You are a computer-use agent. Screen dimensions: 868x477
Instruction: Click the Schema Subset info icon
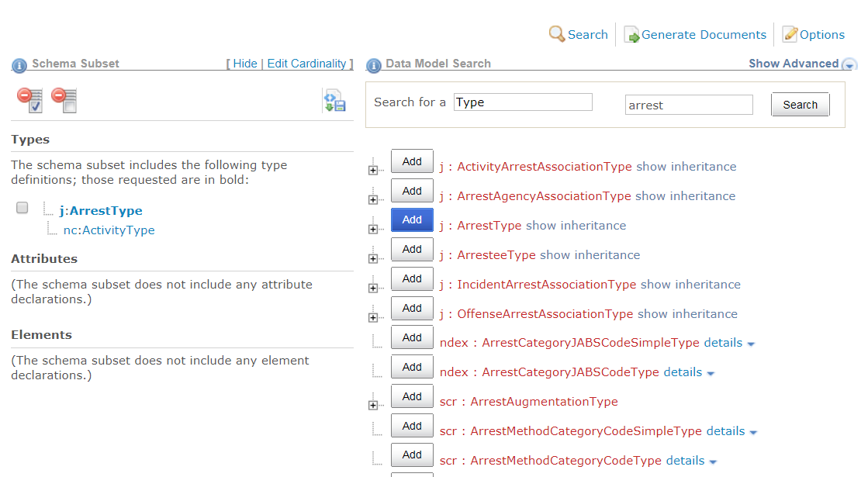pos(19,65)
